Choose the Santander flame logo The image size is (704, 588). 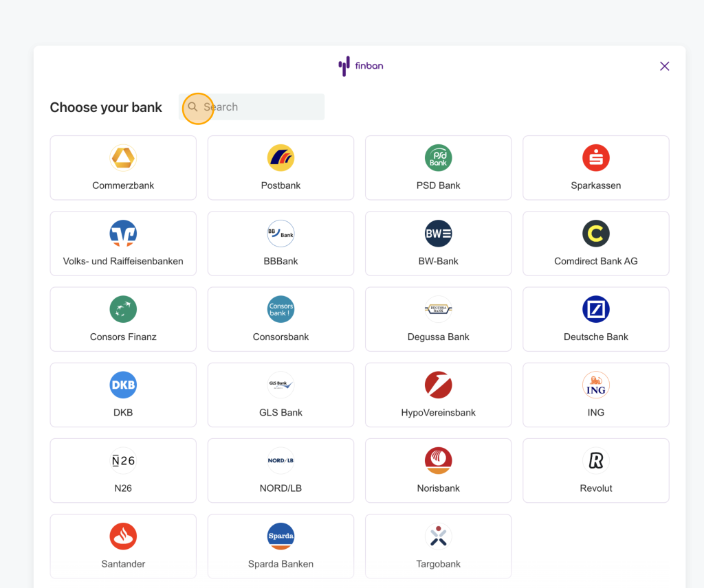tap(123, 536)
